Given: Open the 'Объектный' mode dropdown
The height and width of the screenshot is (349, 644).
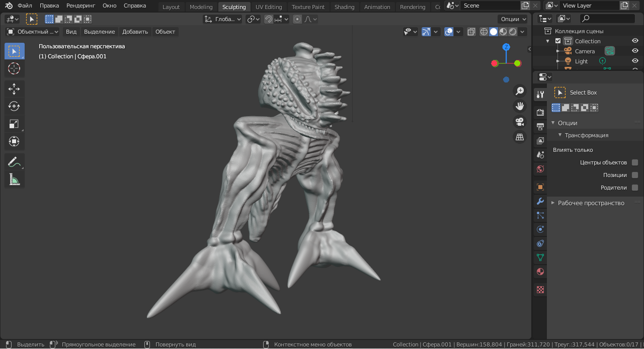Looking at the screenshot, I should pos(33,32).
